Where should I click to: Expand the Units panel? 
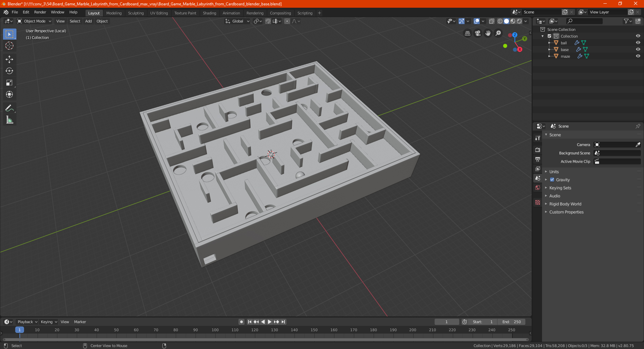[x=554, y=172]
